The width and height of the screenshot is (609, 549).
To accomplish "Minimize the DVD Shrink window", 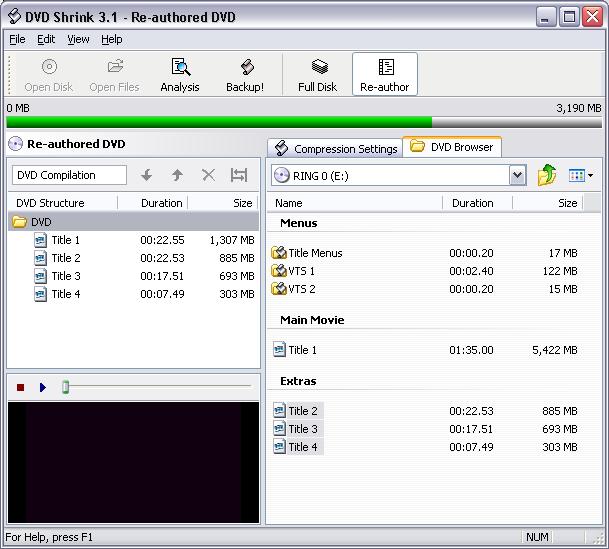I will [545, 17].
